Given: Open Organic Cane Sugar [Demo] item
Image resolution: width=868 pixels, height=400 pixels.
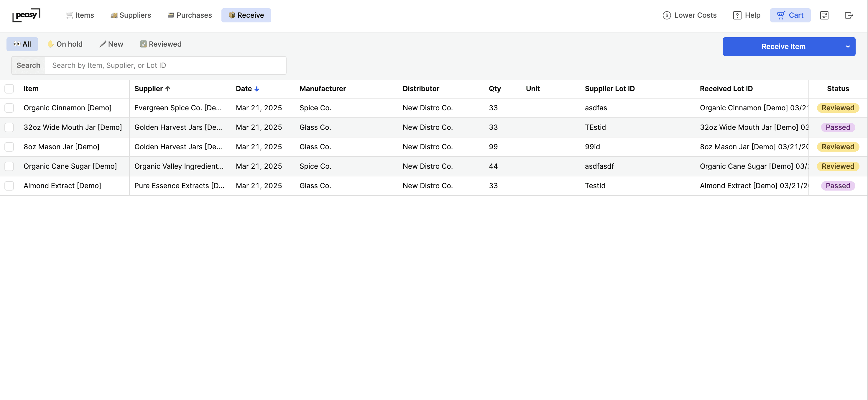Looking at the screenshot, I should tap(70, 166).
